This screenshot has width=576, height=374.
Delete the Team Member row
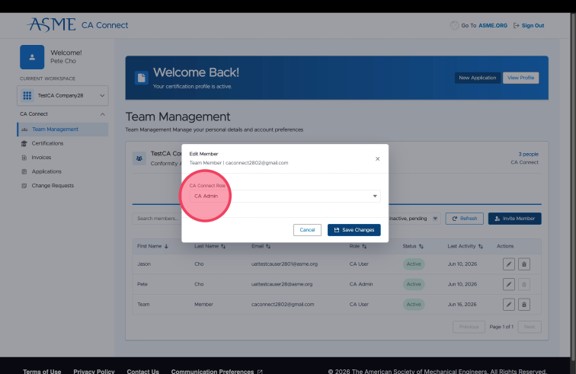click(x=524, y=304)
